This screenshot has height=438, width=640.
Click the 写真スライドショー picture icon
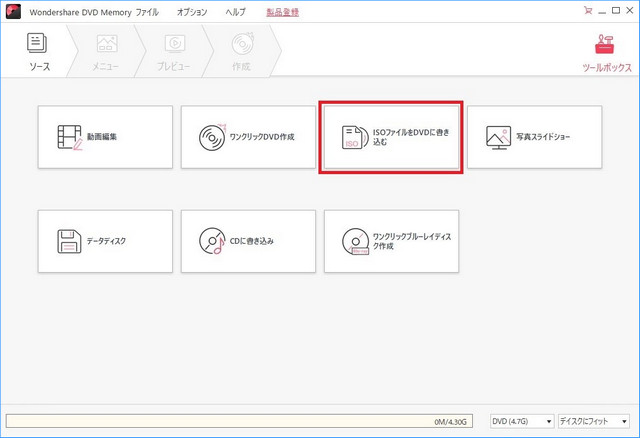[498, 137]
